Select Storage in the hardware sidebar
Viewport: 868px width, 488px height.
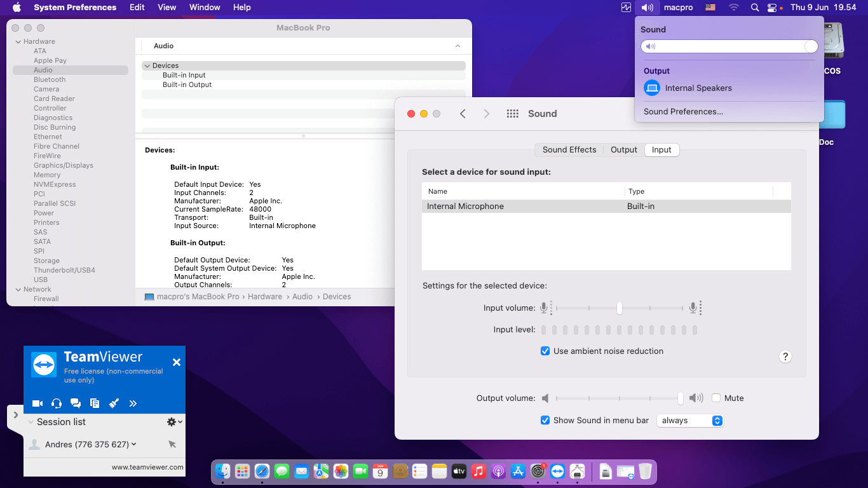point(46,261)
